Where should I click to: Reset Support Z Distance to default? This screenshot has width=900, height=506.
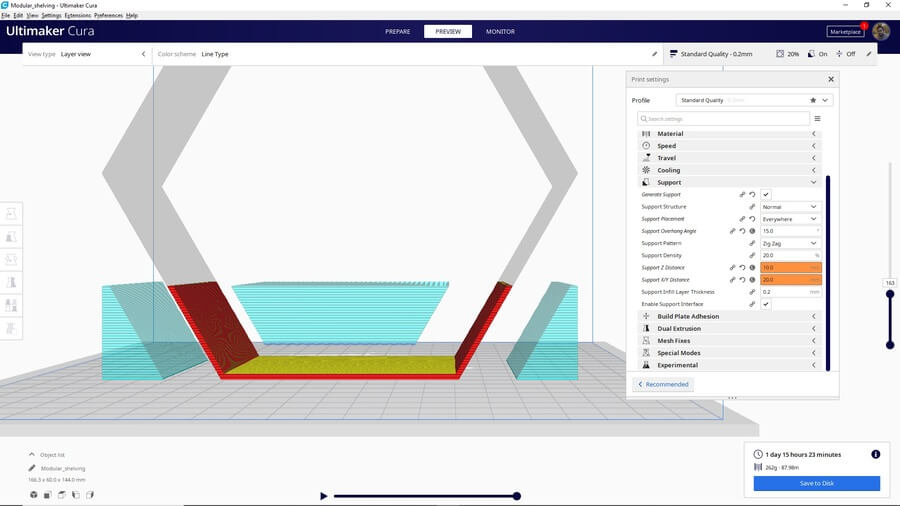tap(742, 268)
